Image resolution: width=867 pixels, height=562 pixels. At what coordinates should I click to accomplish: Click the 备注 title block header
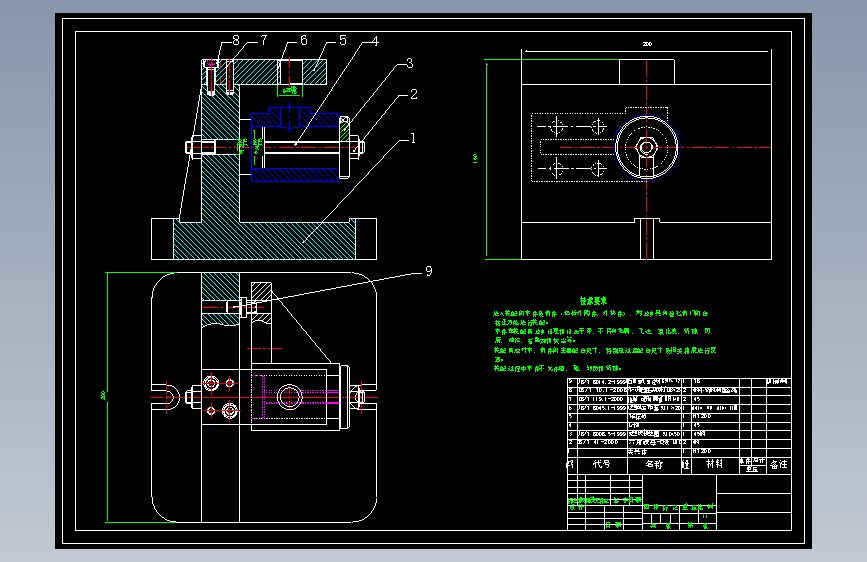point(779,465)
